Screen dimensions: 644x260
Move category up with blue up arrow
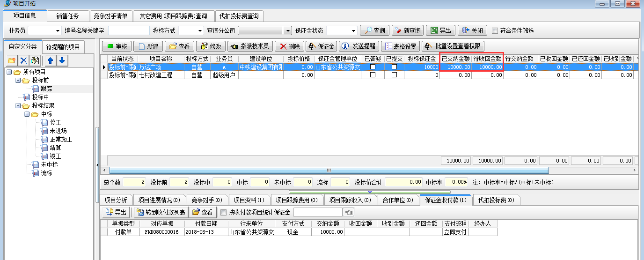tap(51, 60)
